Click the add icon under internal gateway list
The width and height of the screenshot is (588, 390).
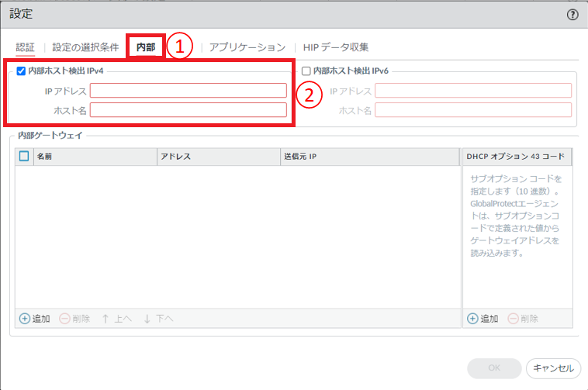tap(24, 319)
